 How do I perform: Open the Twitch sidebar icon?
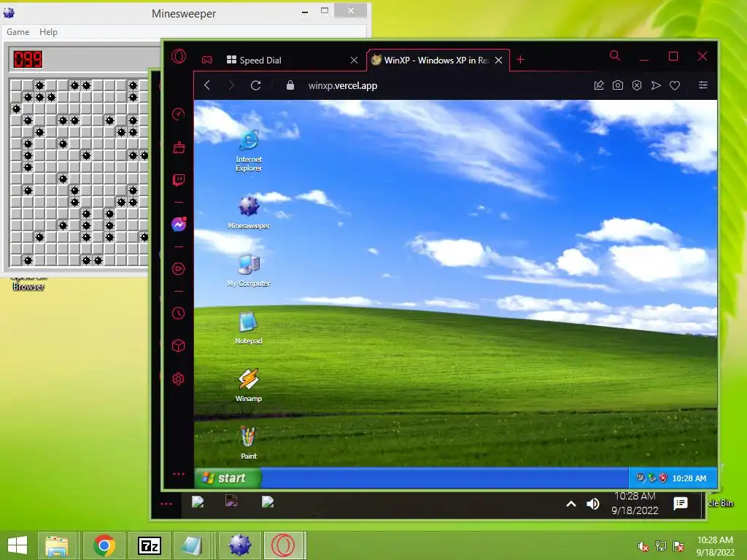pos(179,180)
